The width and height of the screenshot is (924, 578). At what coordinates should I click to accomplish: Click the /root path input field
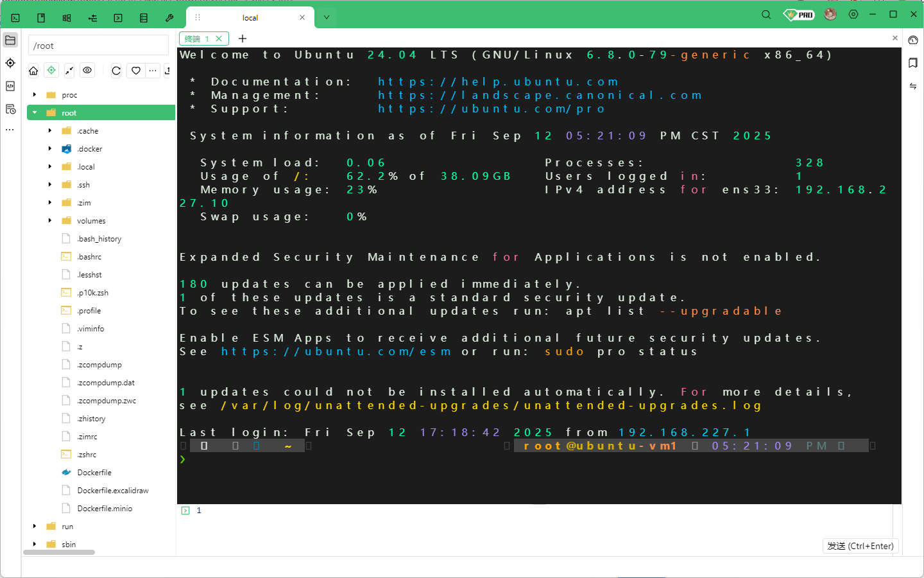pyautogui.click(x=98, y=46)
